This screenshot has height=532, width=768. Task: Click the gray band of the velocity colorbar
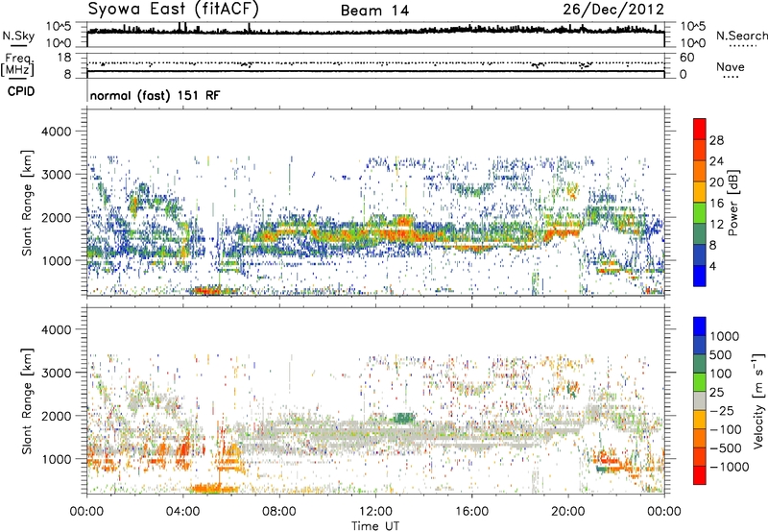pos(700,400)
